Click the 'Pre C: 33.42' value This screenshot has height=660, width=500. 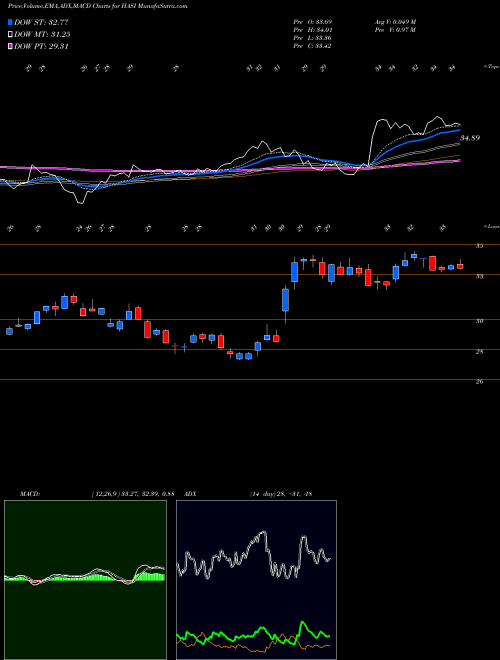pos(313,46)
